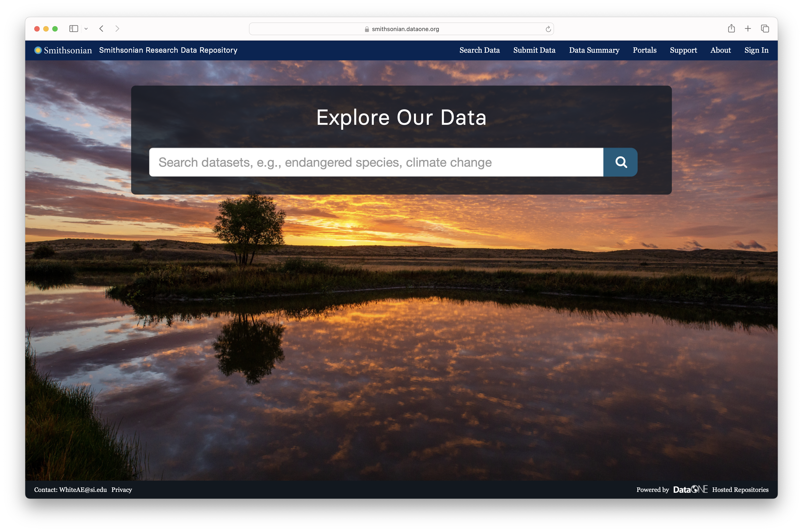The height and width of the screenshot is (532, 803).
Task: Expand the sidebar dropdown chevron
Action: pyautogui.click(x=86, y=29)
